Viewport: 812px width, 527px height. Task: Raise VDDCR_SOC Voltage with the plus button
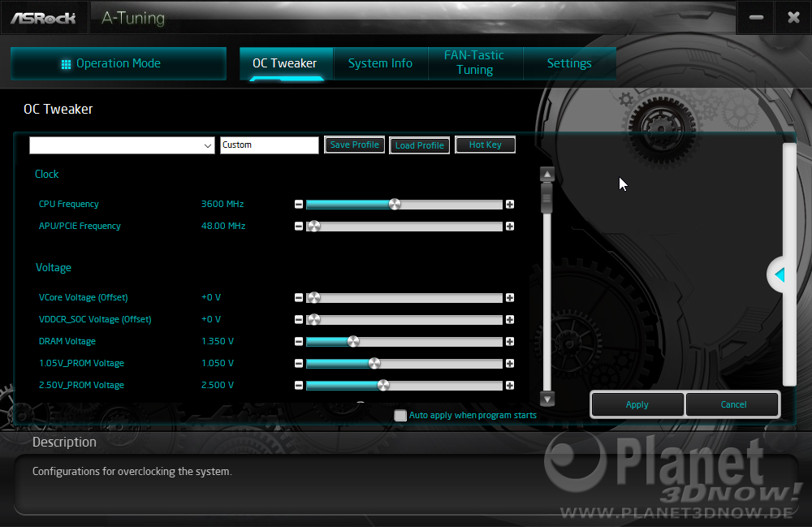pyautogui.click(x=510, y=319)
